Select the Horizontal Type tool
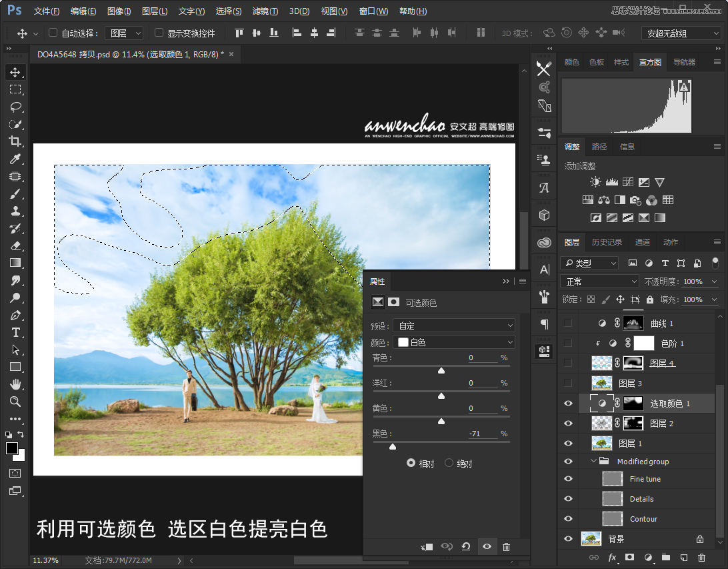Image resolution: width=728 pixels, height=569 pixels. 15,332
